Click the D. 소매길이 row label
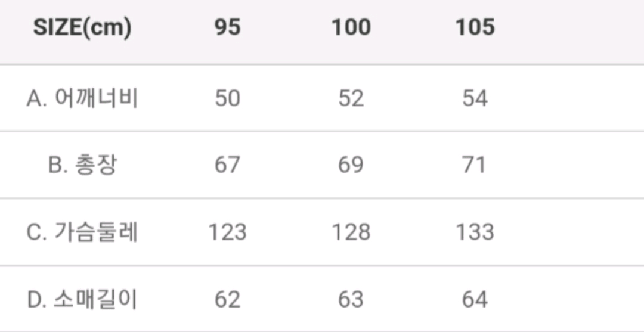 coord(82,299)
